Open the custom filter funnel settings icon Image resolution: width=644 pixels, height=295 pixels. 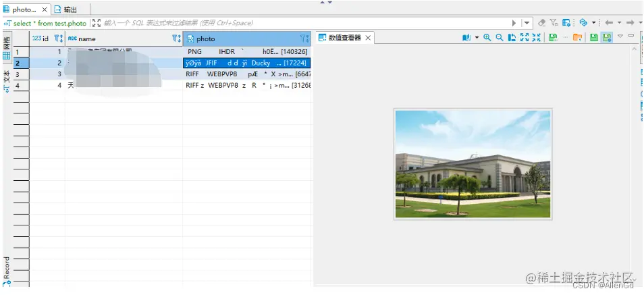click(554, 22)
